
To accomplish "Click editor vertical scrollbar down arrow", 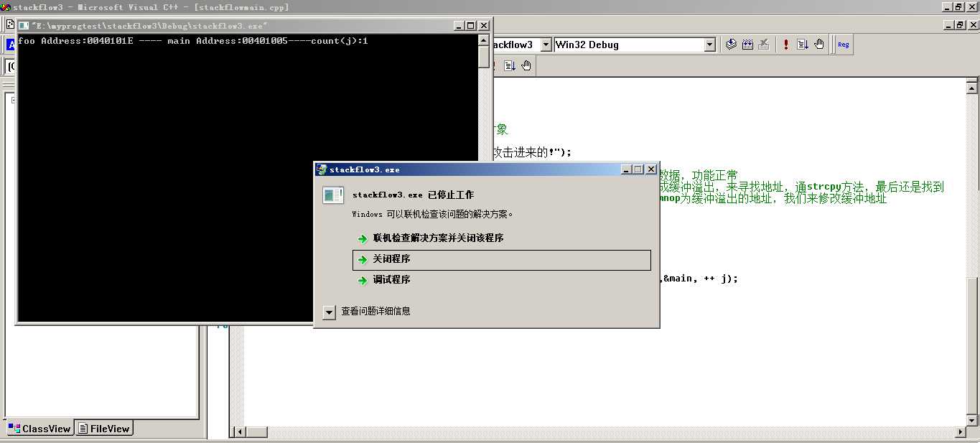I will tap(973, 420).
